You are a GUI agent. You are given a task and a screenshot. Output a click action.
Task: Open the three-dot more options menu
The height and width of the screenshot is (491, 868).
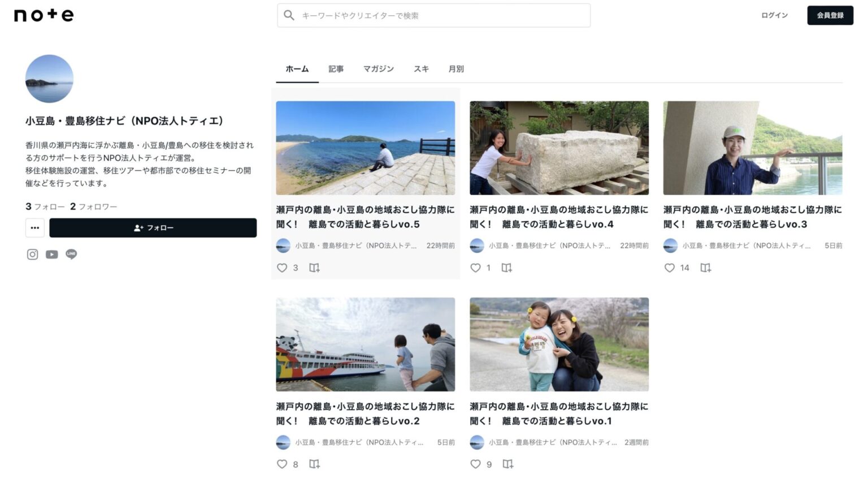(x=35, y=228)
